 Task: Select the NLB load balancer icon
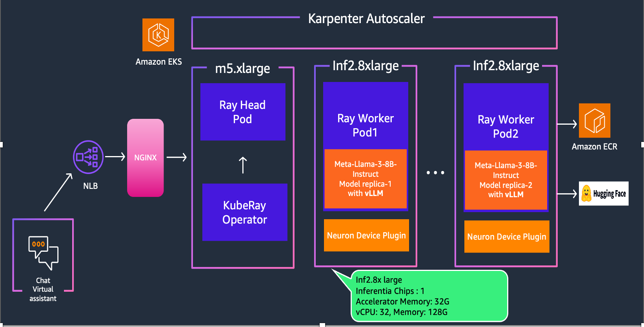point(88,157)
